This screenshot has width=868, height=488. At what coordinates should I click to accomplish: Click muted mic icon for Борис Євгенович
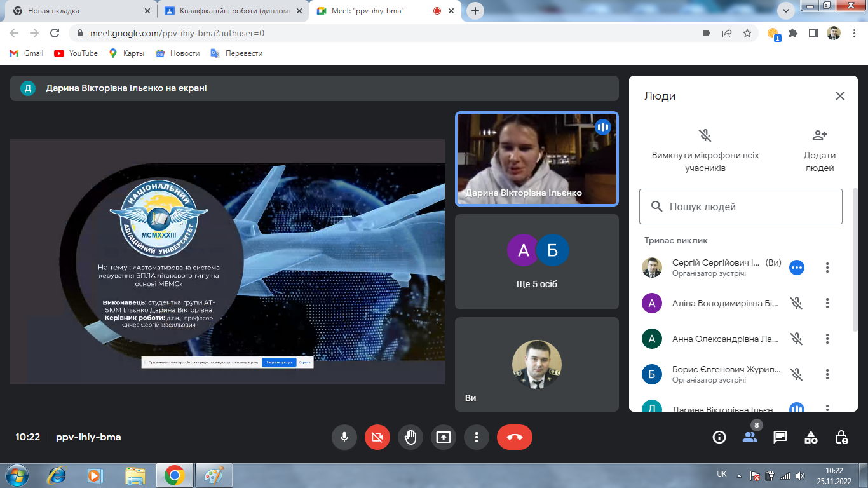coord(797,374)
